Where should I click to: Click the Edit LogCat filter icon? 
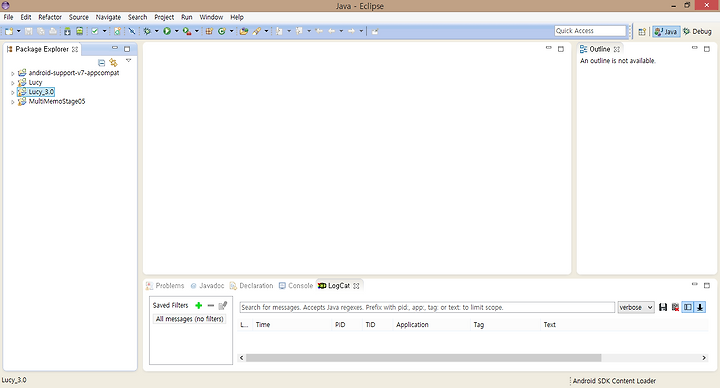point(223,305)
